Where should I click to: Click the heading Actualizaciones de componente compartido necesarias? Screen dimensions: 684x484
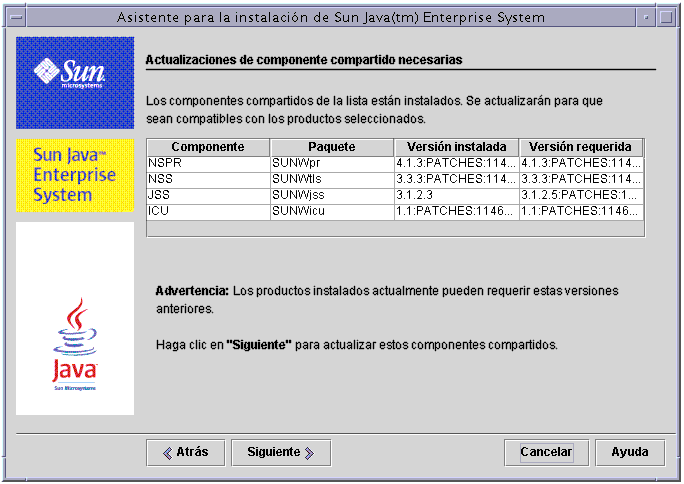pyautogui.click(x=304, y=60)
